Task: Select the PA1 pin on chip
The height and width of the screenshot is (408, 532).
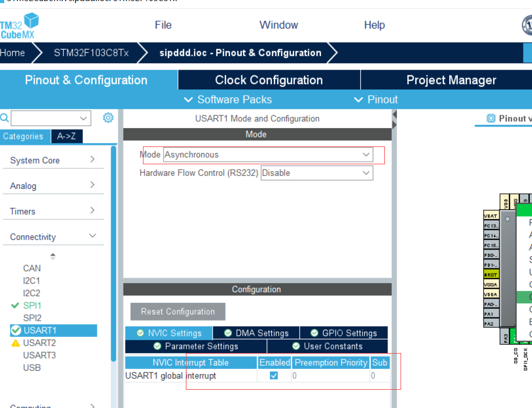Action: [x=491, y=314]
